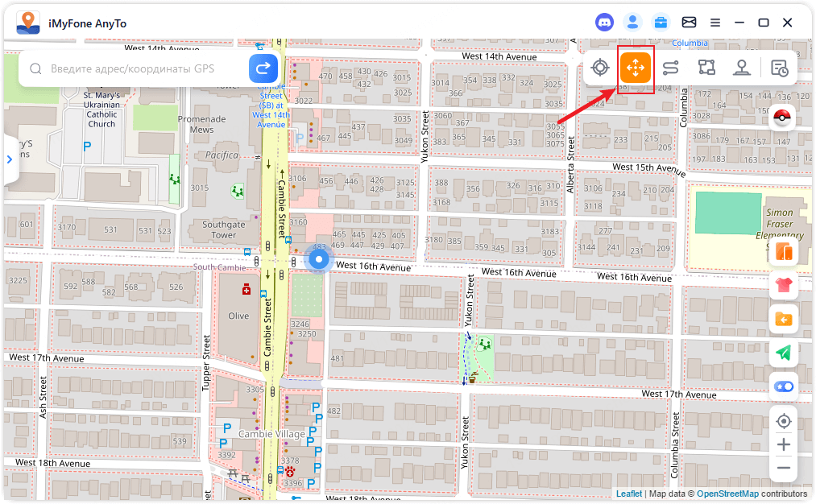Select the Teleport mode crosshair icon

click(600, 68)
